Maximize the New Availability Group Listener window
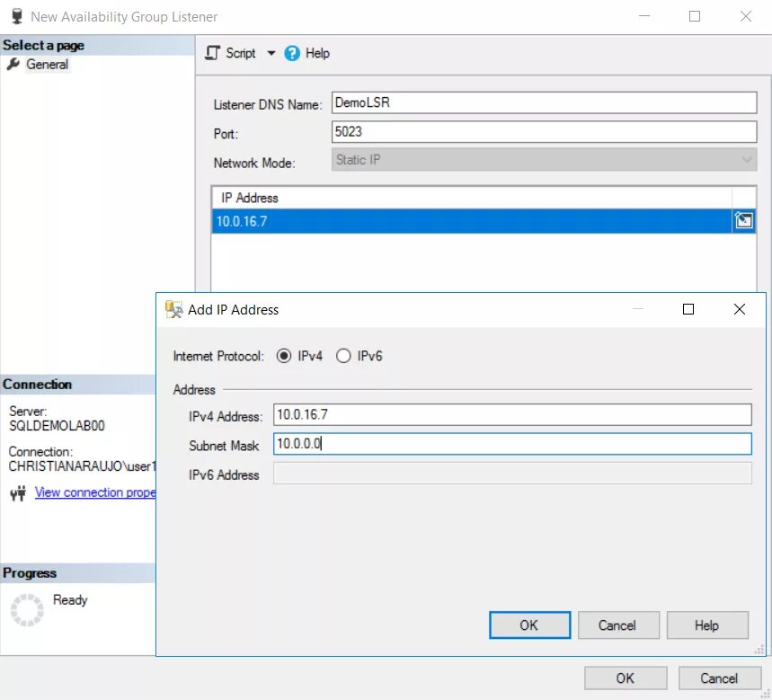772x700 pixels. tap(695, 16)
